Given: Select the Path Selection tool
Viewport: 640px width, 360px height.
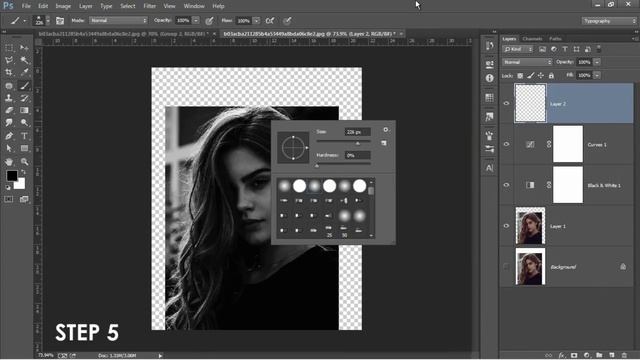Looking at the screenshot, I should 9,148.
